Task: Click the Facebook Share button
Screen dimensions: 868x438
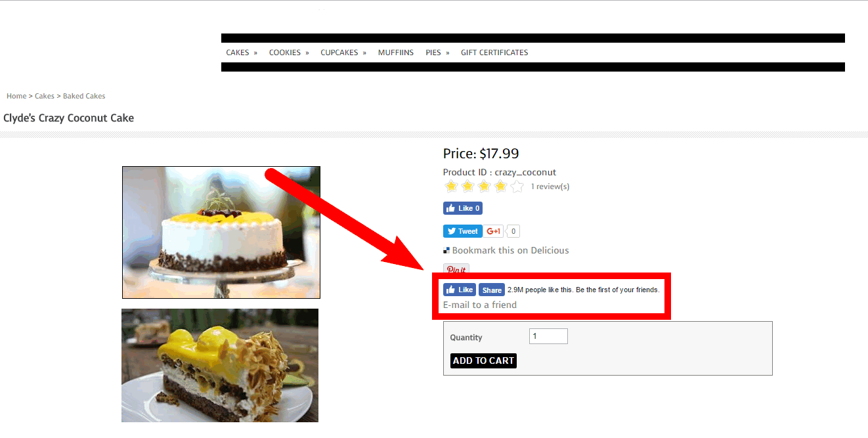Action: click(491, 290)
